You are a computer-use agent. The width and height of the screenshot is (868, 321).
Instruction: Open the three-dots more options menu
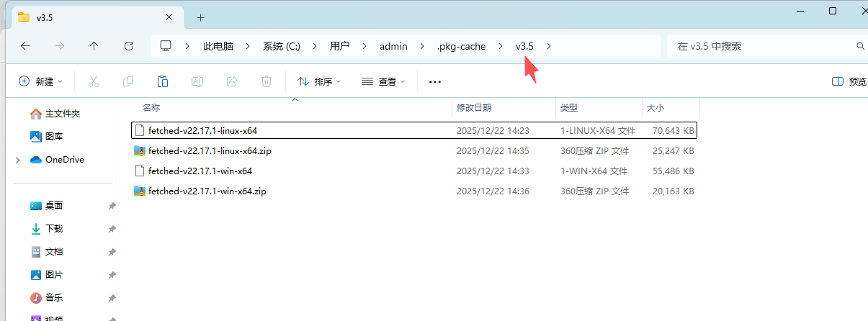tap(434, 81)
